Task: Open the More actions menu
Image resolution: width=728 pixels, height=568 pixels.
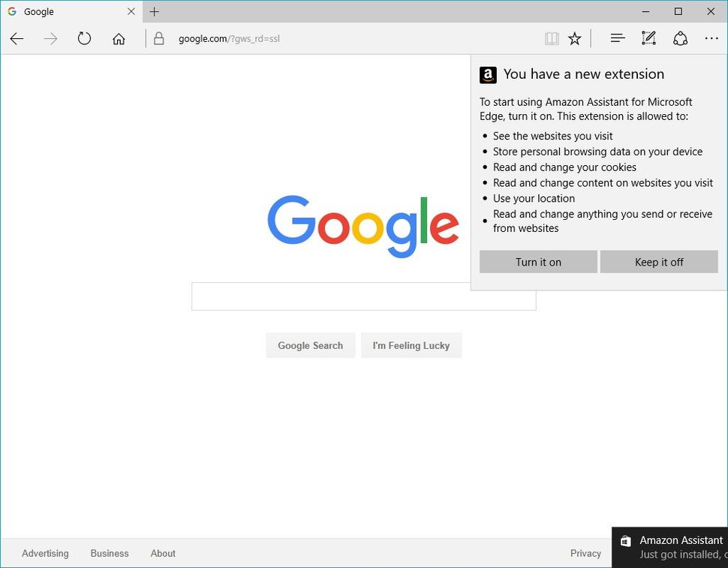Action: (x=711, y=38)
